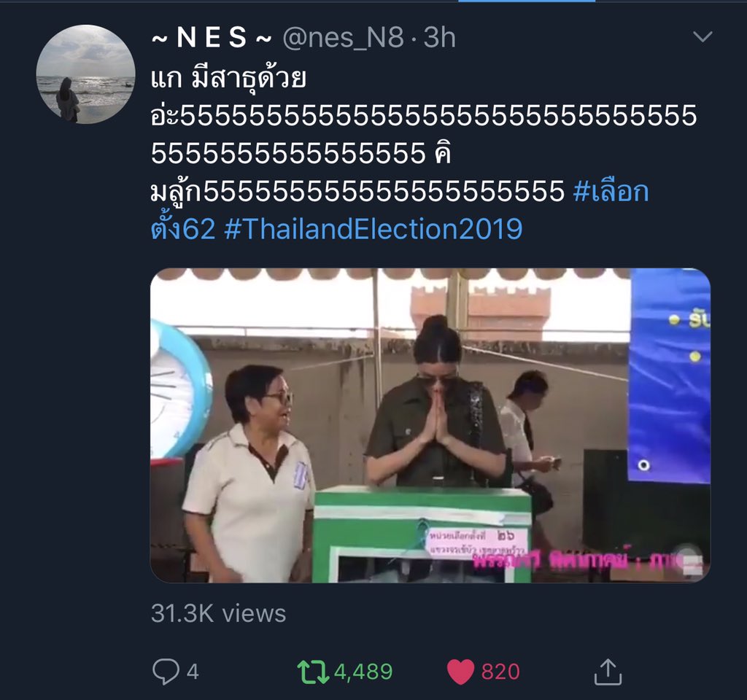The width and height of the screenshot is (747, 700).
Task: Click the ~ N E S ~ display name
Action: [212, 37]
